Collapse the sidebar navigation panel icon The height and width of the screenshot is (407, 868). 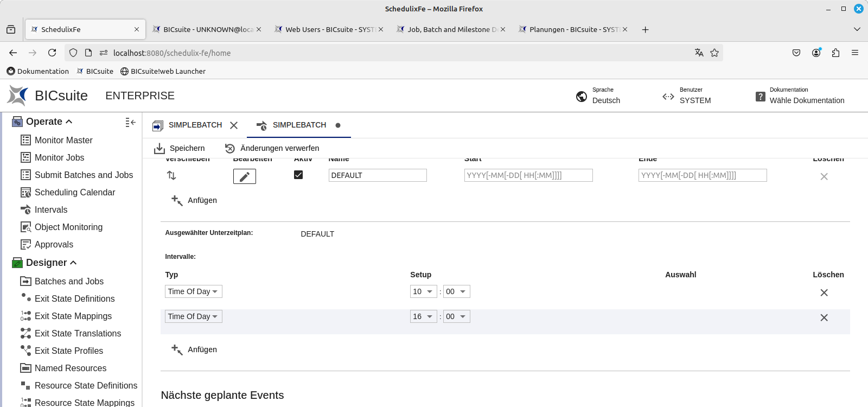click(130, 122)
